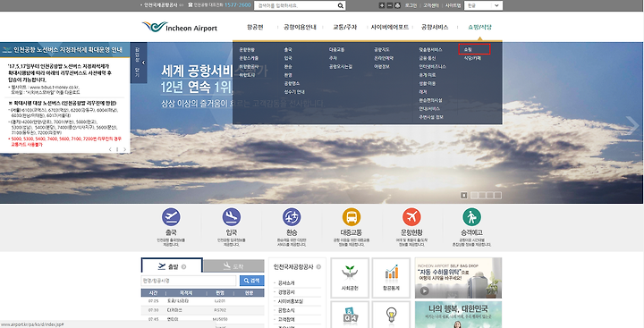This screenshot has height=328, width=644.
Task: Open the 공항이용안내 main menu
Action: [300, 27]
